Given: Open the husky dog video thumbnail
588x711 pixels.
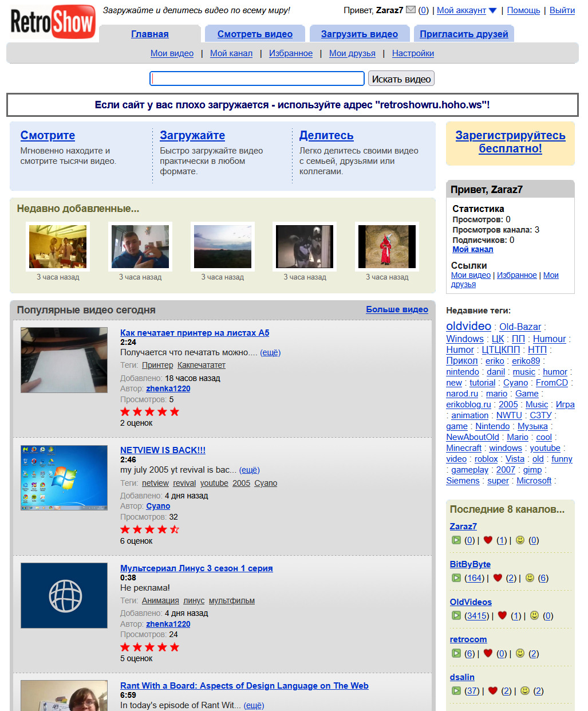Looking at the screenshot, I should coord(305,246).
